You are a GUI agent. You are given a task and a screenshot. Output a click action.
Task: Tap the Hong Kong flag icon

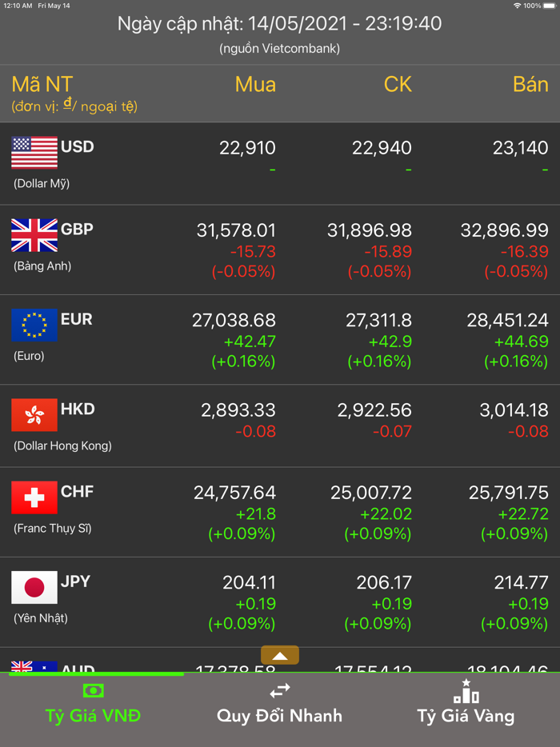34,415
